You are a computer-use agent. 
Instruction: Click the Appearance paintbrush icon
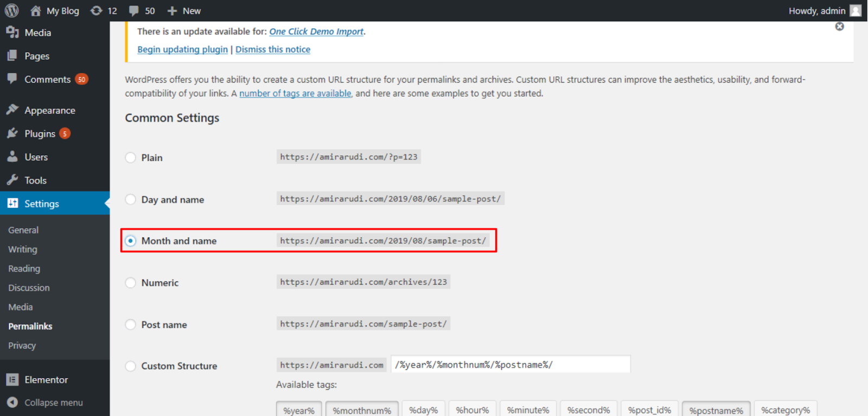tap(12, 110)
